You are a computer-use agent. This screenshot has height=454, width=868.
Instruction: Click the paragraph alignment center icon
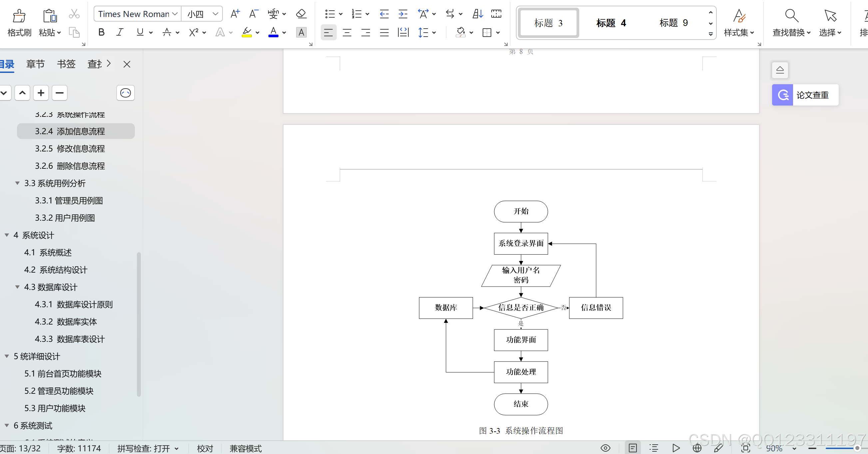click(x=346, y=33)
